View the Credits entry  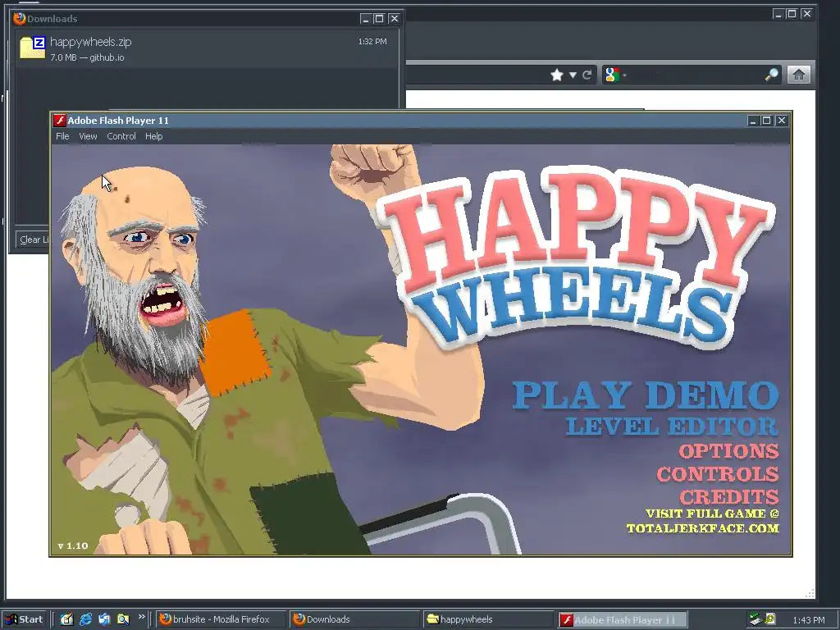click(729, 497)
